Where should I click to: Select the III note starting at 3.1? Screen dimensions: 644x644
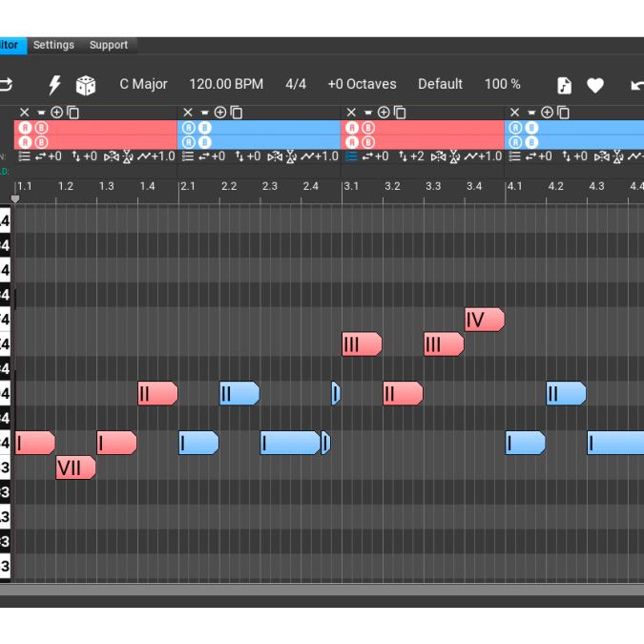point(362,344)
